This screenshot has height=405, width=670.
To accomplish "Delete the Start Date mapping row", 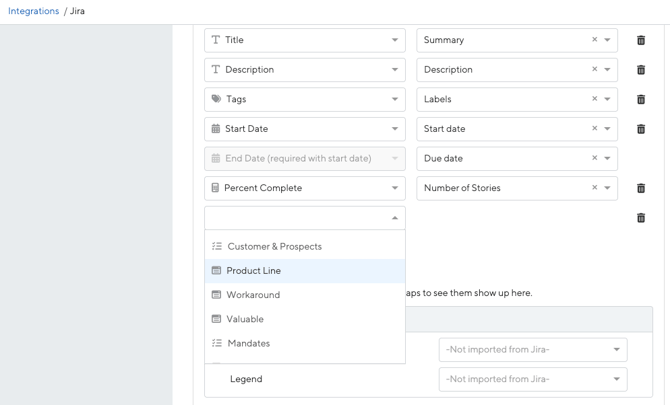I will pos(641,129).
